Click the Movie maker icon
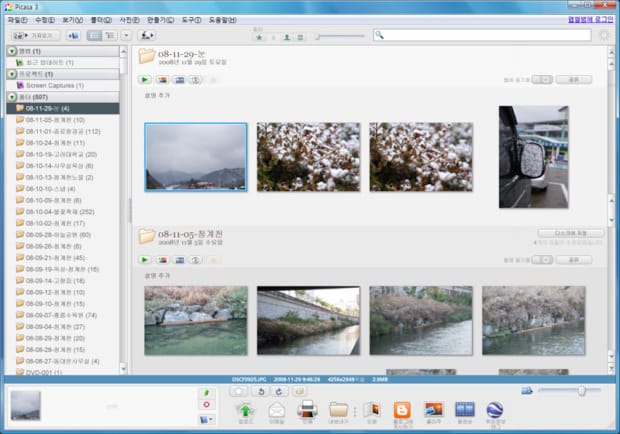The image size is (620, 434). [465, 408]
